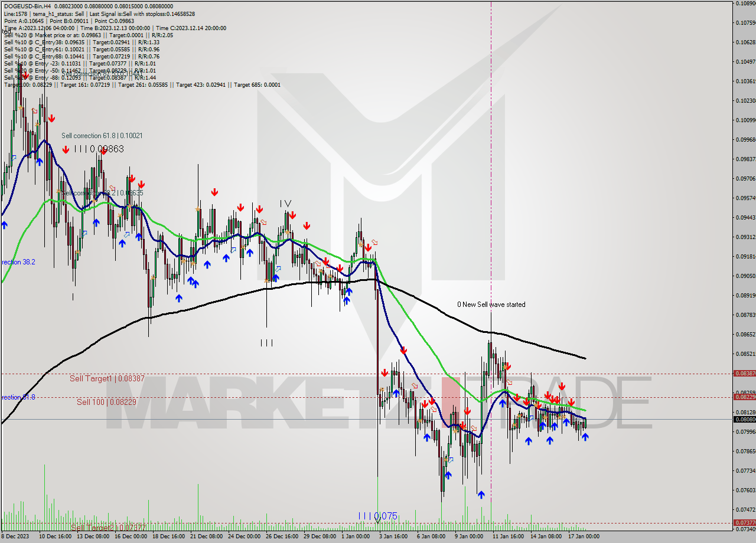Click the 0.09050 price axis value
Screen dimensions: 756x543
tap(745, 276)
